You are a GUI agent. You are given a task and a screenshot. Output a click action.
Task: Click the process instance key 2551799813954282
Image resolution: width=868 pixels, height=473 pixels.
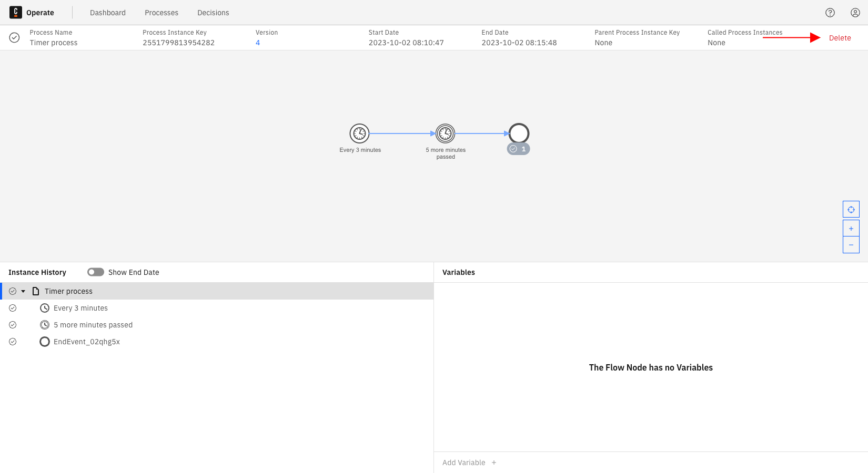pyautogui.click(x=178, y=43)
